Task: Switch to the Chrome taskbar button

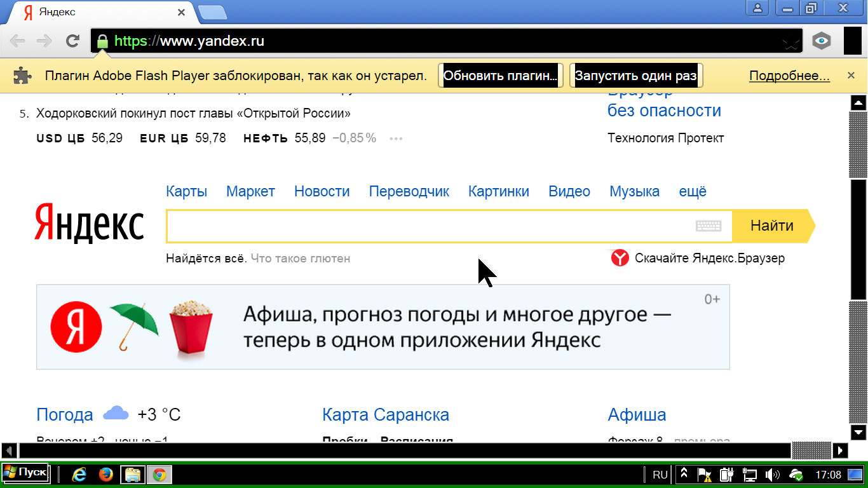Action: point(159,475)
